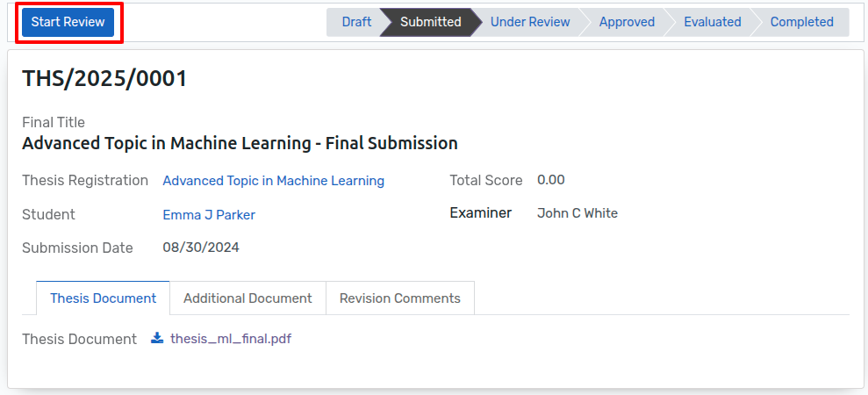Click the Thesis Registration field label
868x395 pixels.
(x=85, y=181)
